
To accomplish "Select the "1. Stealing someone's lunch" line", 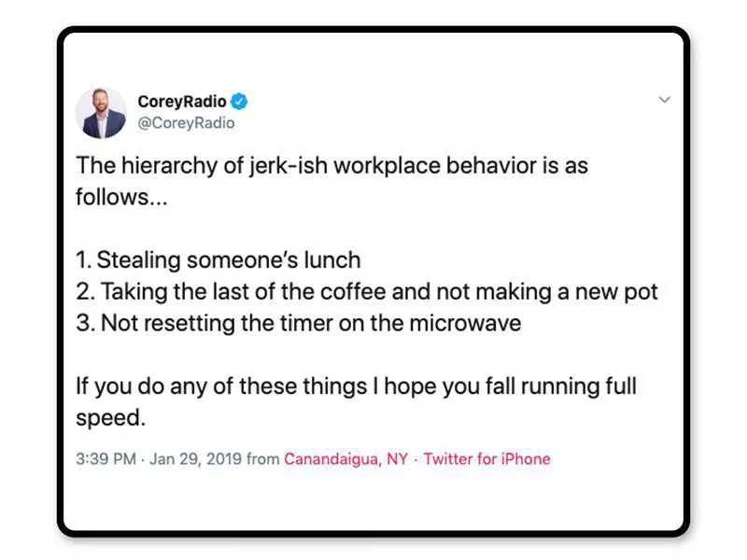I will (x=218, y=259).
